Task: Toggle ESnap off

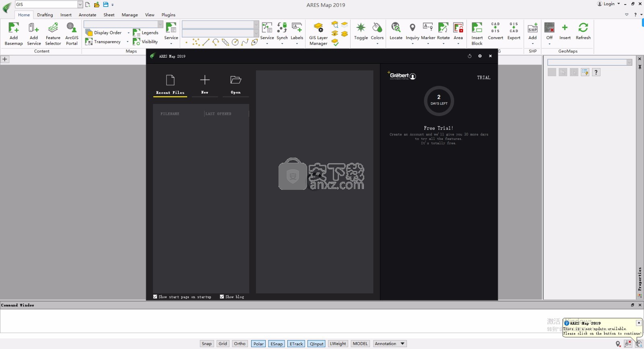Action: click(x=277, y=344)
